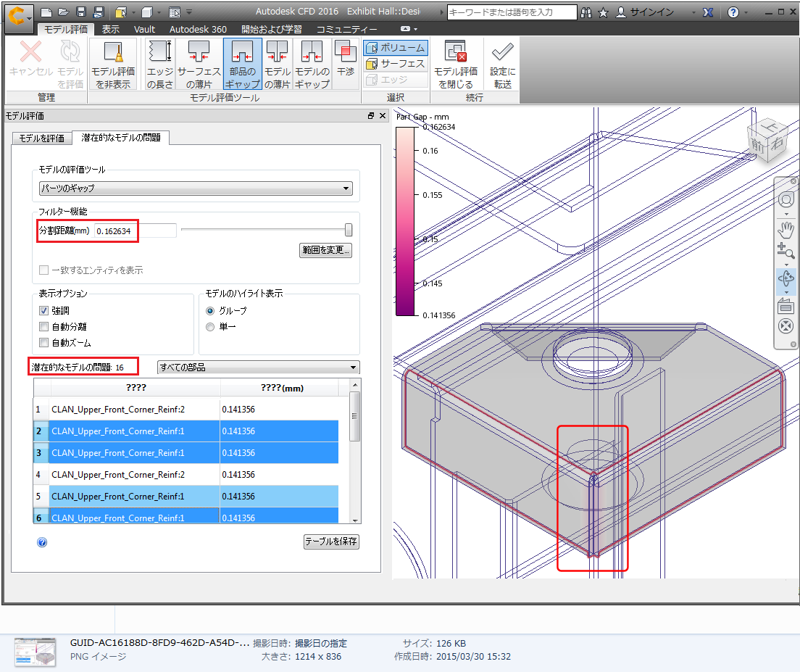
Task: Click the Save As icon in quick access toolbar
Action: 99,12
